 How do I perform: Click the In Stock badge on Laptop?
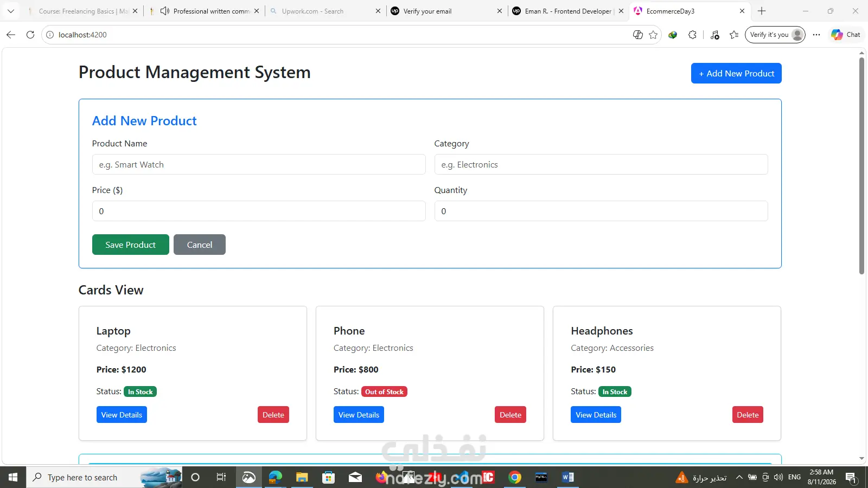pyautogui.click(x=141, y=391)
